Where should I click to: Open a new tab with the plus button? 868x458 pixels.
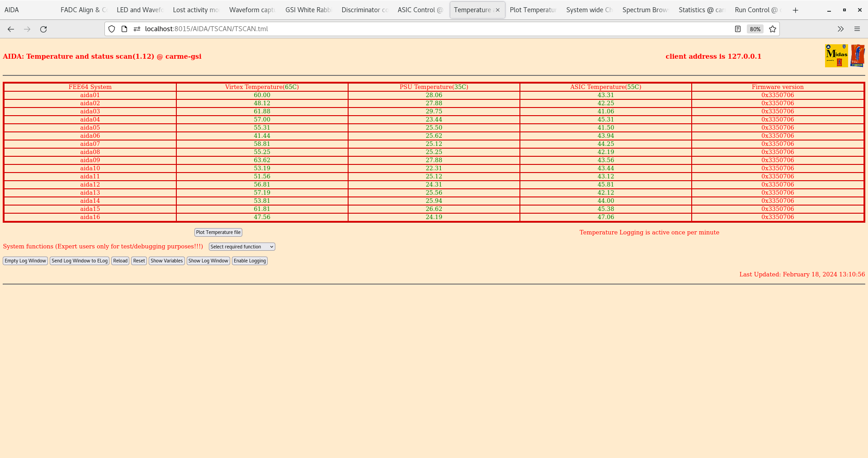click(x=795, y=10)
